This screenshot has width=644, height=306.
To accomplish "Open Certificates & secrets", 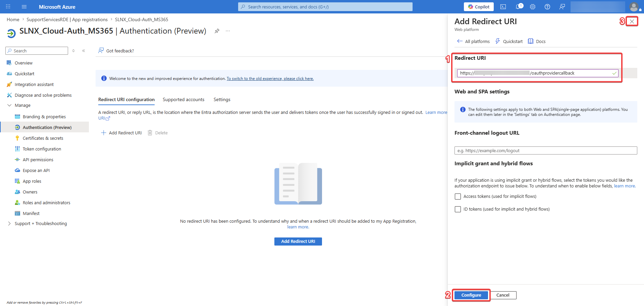I will point(43,138).
